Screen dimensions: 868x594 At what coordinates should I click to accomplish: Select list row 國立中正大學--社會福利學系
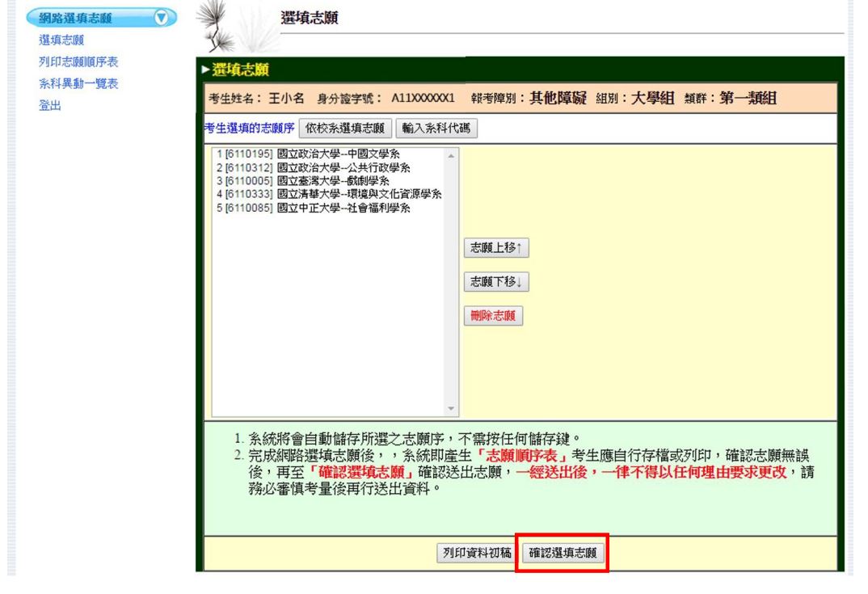point(329,209)
